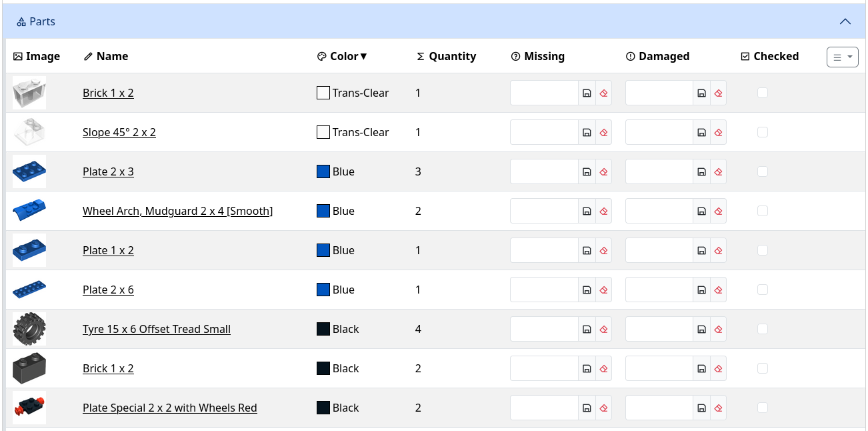Save missing count for Plate 2 x 6
Viewport: 868px width, 431px height.
coord(587,290)
